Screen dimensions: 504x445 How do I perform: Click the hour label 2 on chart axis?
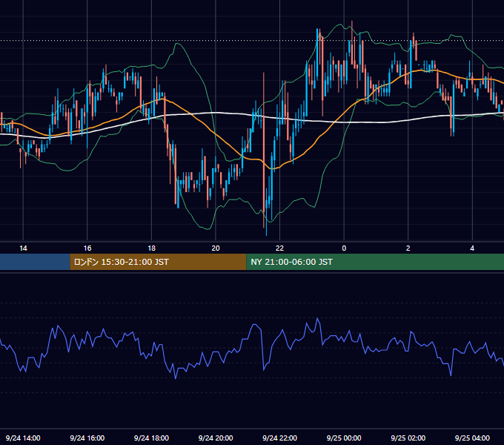[408, 248]
